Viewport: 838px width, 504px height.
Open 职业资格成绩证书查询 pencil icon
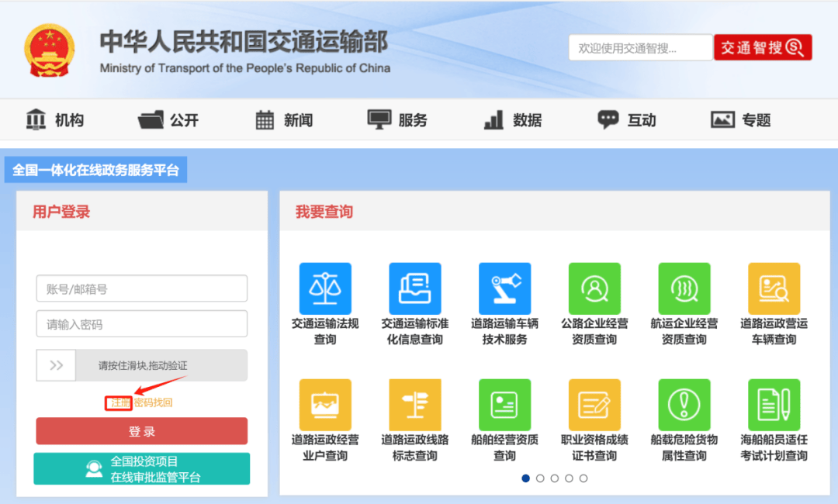tap(594, 405)
